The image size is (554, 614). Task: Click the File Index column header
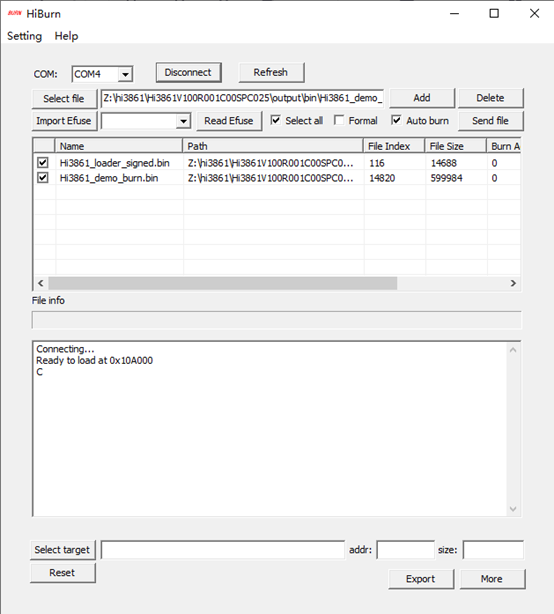coord(394,146)
